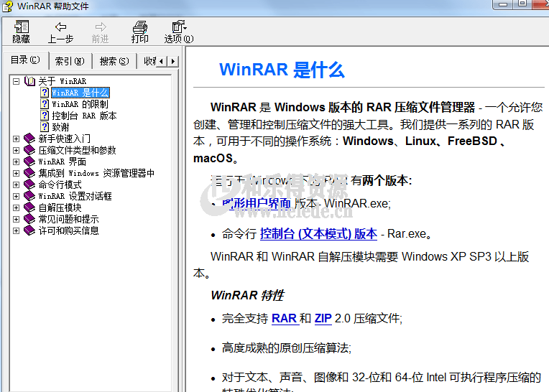Expand the 自解压模块 node
The image size is (549, 392).
pos(16,207)
